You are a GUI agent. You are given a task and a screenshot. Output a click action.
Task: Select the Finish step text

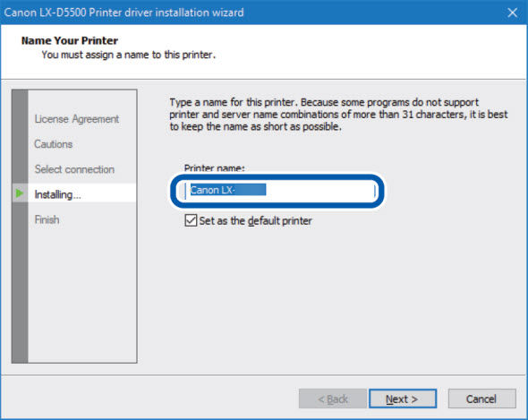click(x=47, y=219)
